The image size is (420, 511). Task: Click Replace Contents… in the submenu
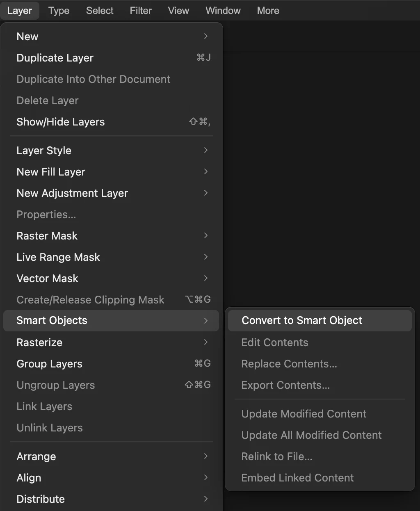point(320,364)
